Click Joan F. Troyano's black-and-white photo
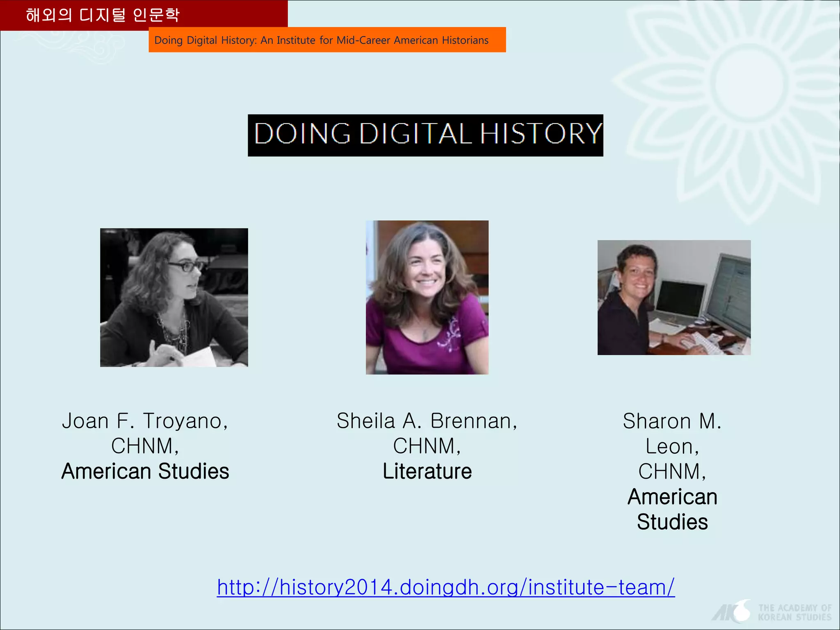 (x=174, y=297)
